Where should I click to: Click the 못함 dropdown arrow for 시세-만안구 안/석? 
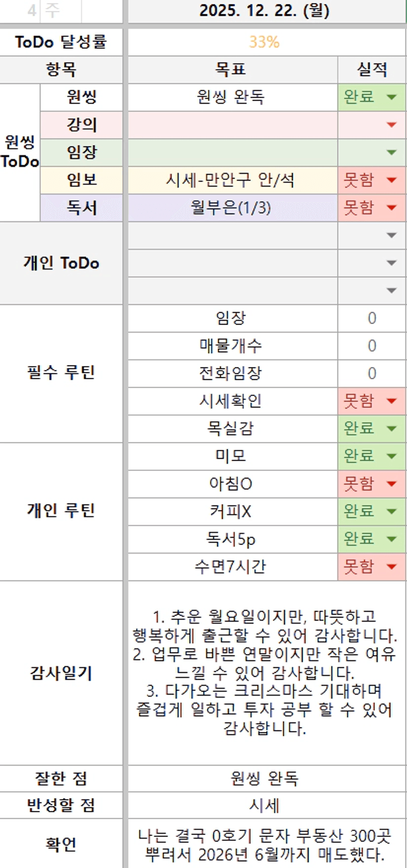392,180
